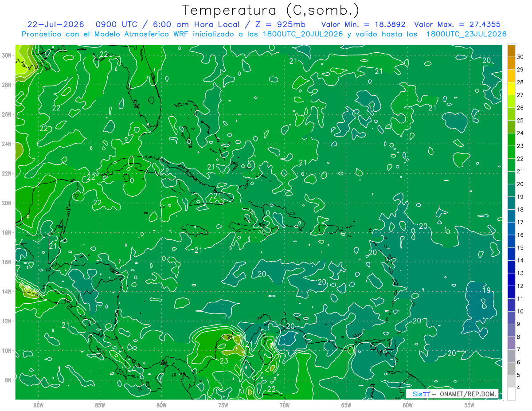Viewport: 532px width, 411px height.
Task: Click the 10N latitude axis label
Action: click(7, 351)
